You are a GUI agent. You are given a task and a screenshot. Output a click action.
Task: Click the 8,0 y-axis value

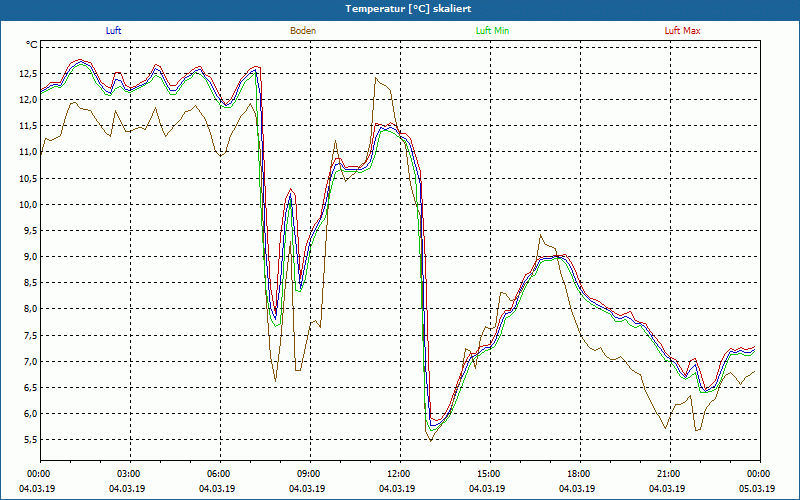pos(30,309)
